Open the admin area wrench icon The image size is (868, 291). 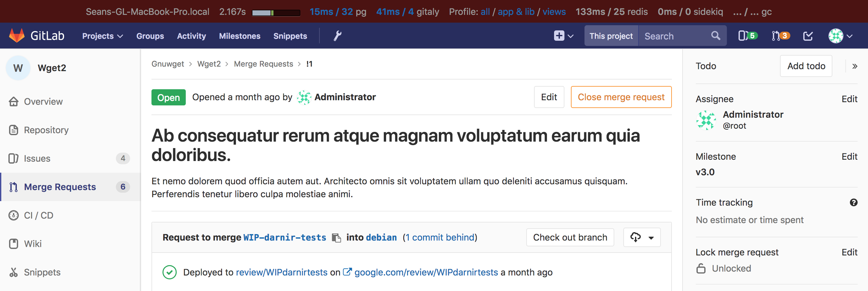point(337,36)
